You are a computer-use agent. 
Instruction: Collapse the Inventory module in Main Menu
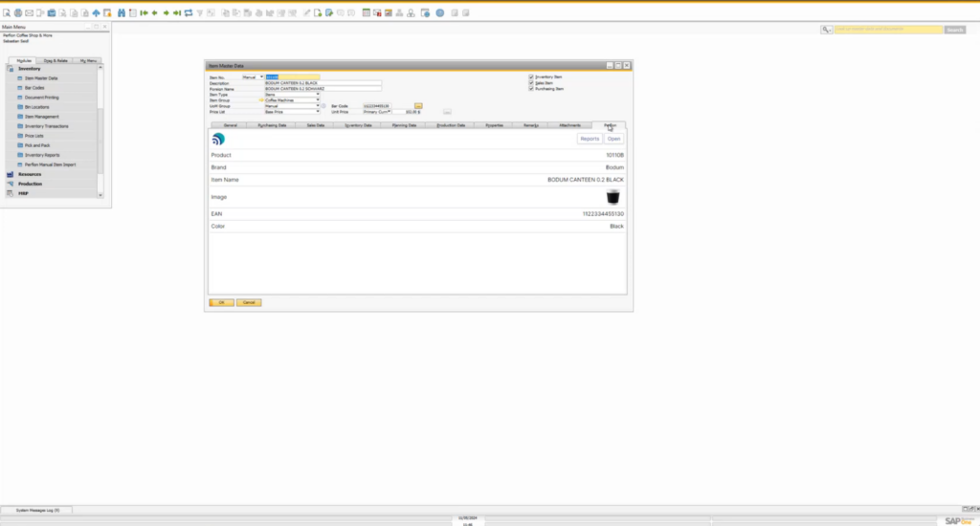tap(30, 69)
